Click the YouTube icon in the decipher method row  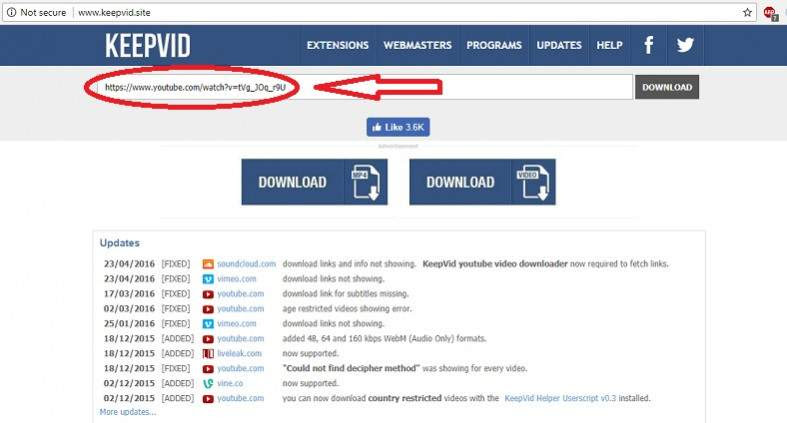[x=208, y=369]
